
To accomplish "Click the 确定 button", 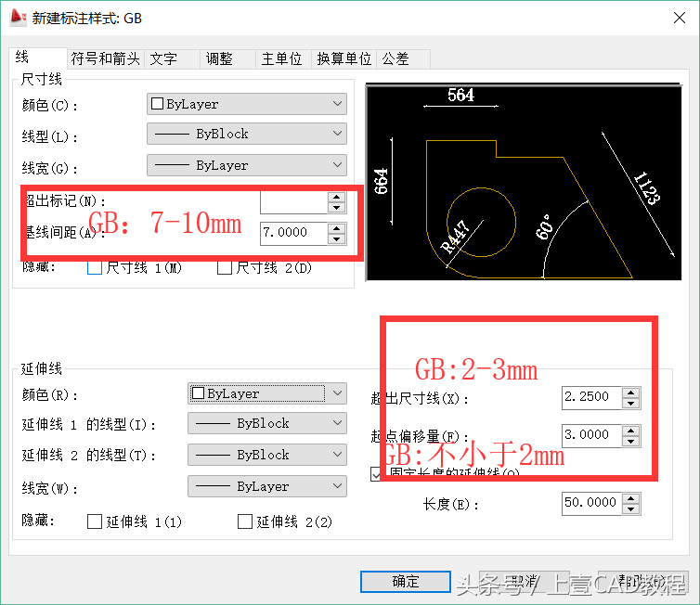I will point(406,582).
